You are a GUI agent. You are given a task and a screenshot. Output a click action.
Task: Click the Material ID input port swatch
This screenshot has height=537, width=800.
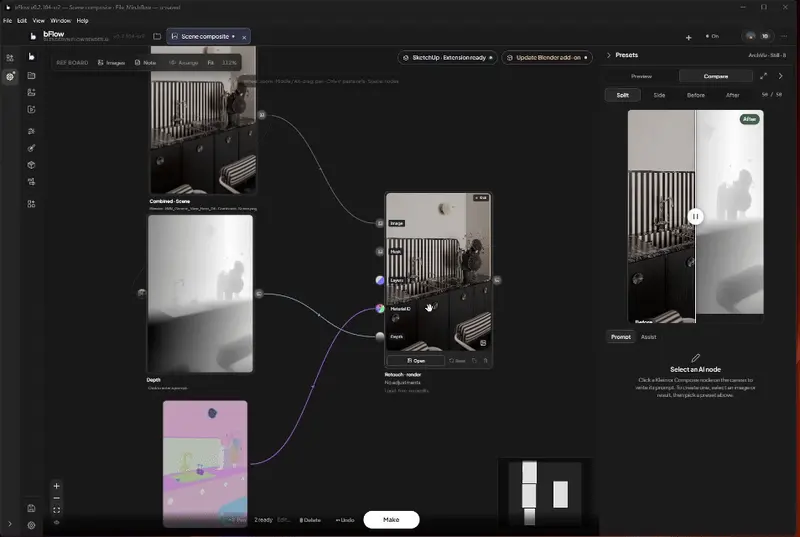pos(380,309)
